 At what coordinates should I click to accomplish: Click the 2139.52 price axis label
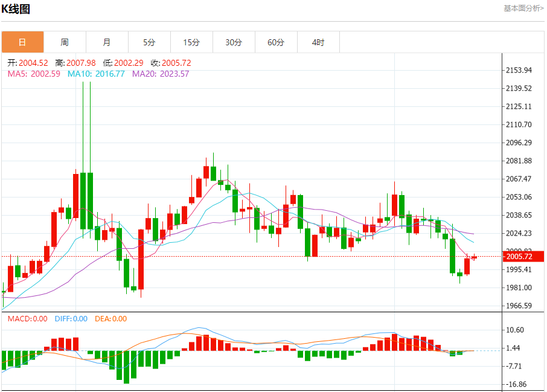pos(519,88)
